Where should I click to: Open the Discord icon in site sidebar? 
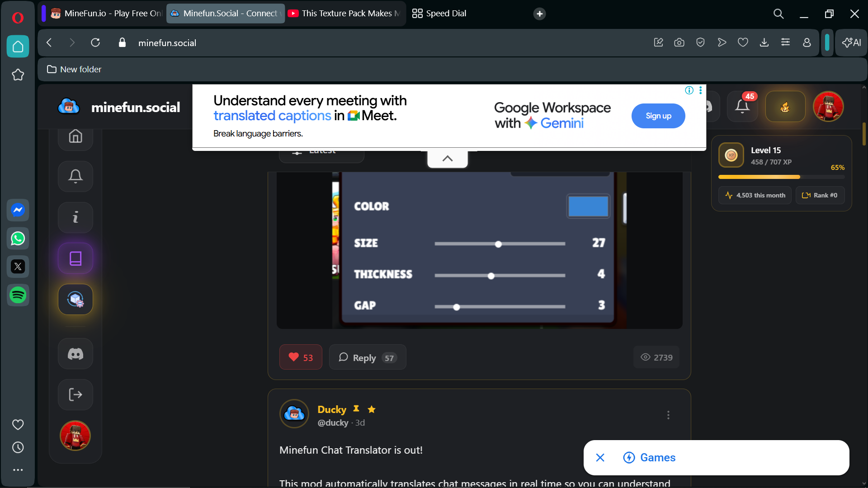tap(75, 354)
